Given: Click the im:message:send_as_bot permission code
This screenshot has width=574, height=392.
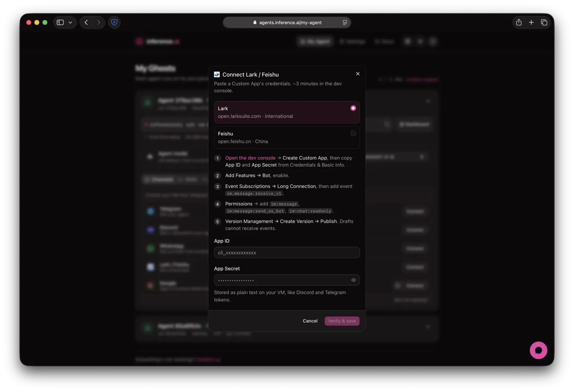Looking at the screenshot, I should click(x=255, y=211).
